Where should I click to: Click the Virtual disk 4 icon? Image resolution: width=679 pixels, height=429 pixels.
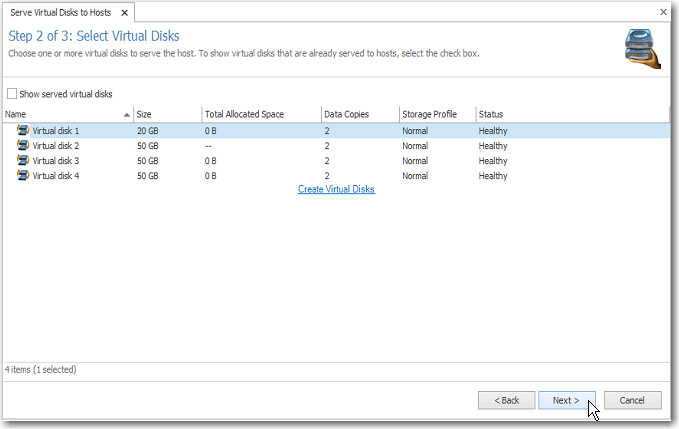coord(23,176)
